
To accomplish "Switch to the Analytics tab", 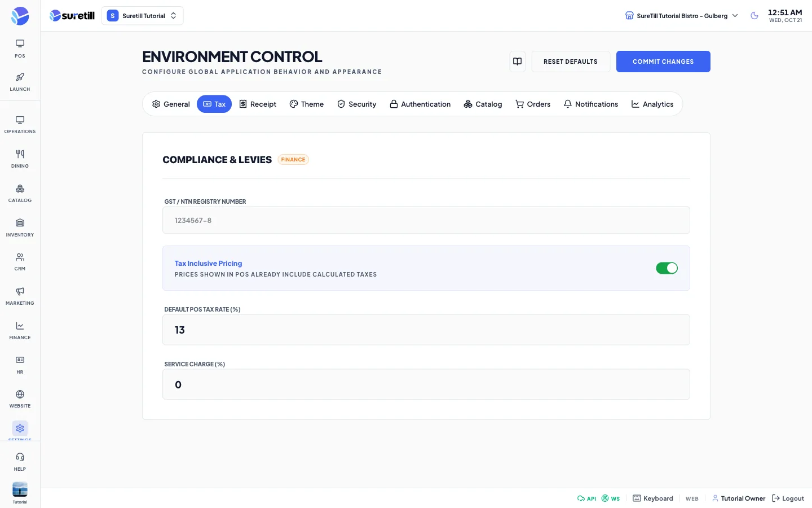I will [652, 104].
